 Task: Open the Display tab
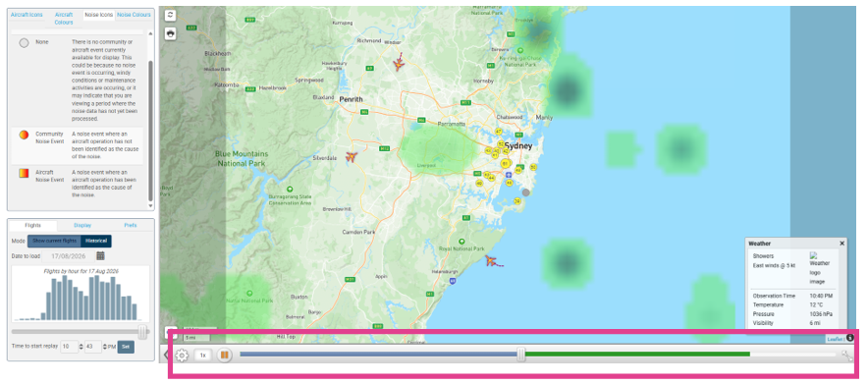(x=82, y=225)
